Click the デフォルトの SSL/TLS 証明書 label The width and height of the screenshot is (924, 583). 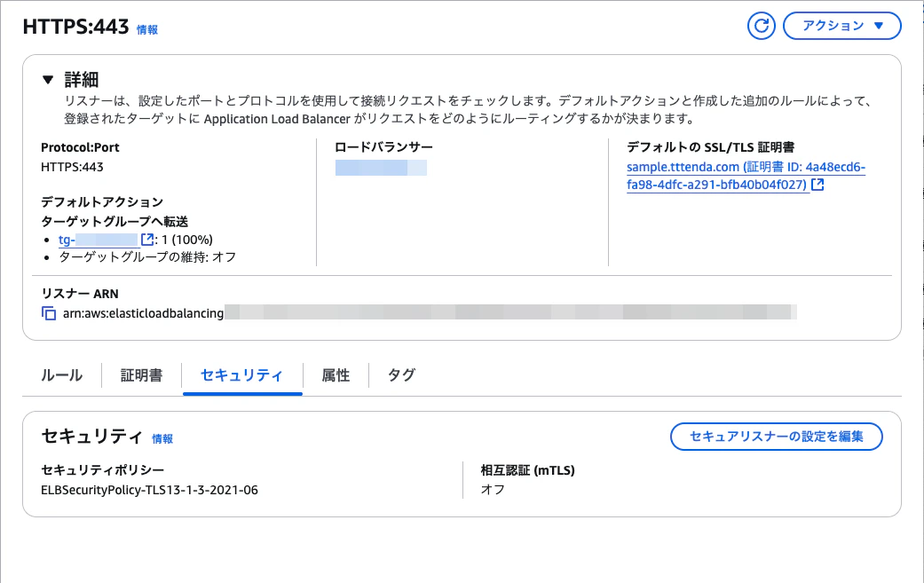(711, 147)
